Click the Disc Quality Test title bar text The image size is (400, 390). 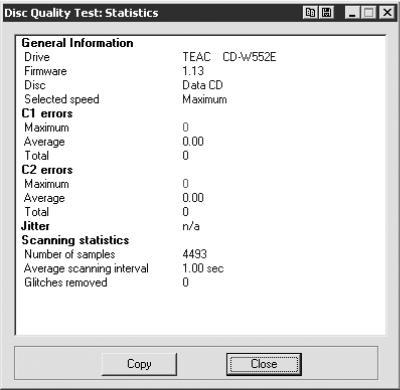click(x=81, y=13)
